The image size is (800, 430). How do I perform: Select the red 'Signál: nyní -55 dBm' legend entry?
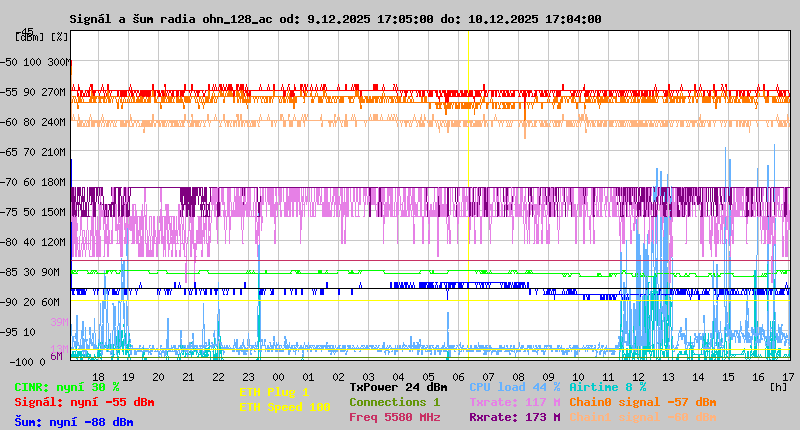coord(84,402)
